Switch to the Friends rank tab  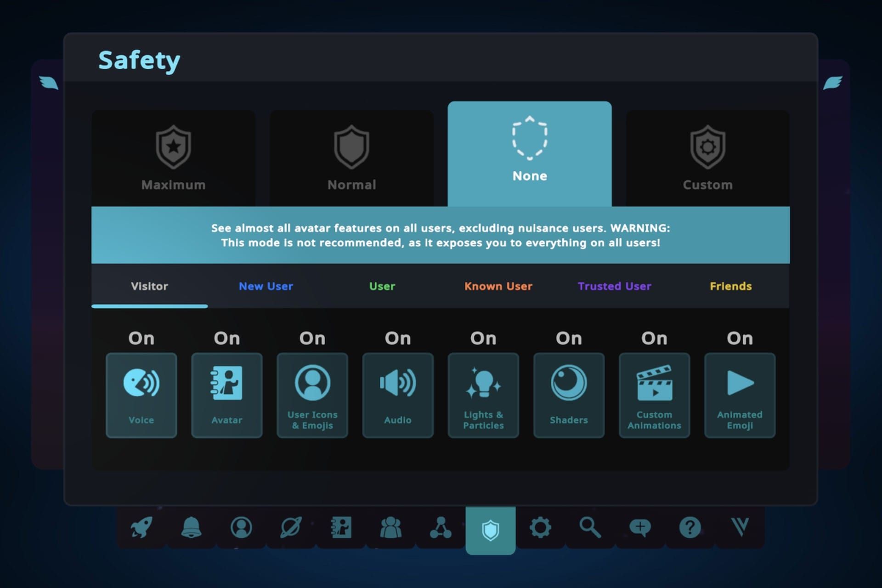point(730,286)
